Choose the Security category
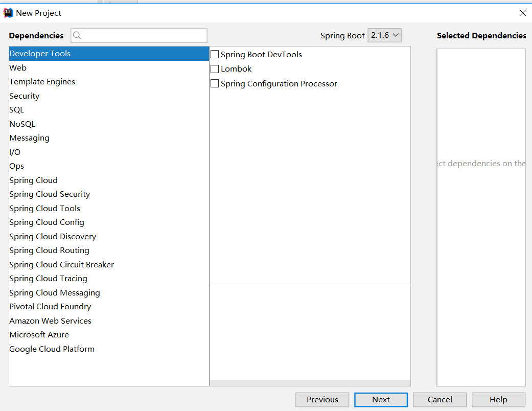 tap(24, 96)
